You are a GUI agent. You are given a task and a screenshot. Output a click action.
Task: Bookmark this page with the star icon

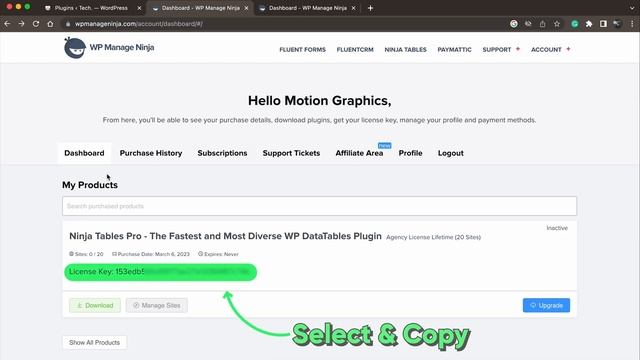tap(557, 24)
